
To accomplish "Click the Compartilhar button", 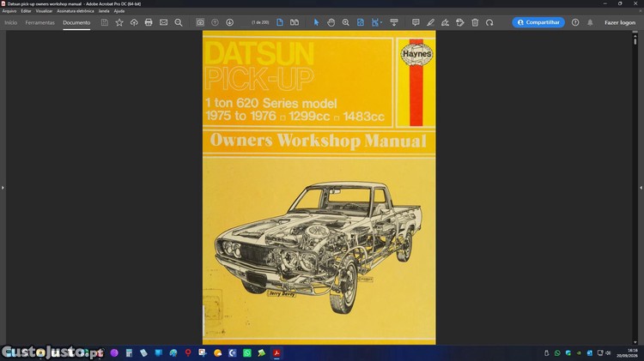I will tap(538, 22).
